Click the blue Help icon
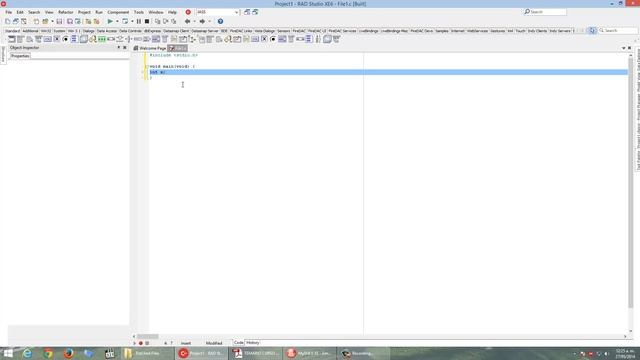The image size is (640, 360). pos(220,21)
